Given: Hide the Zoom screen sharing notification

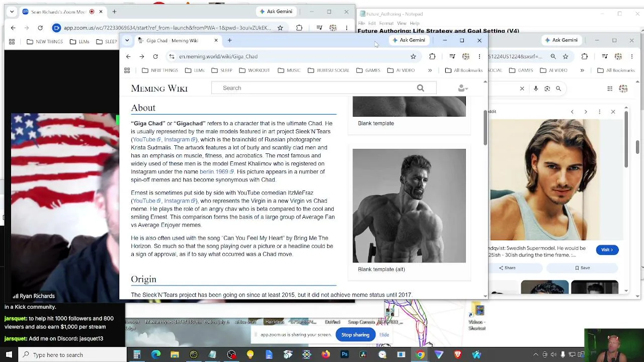Looking at the screenshot, I should [x=384, y=335].
